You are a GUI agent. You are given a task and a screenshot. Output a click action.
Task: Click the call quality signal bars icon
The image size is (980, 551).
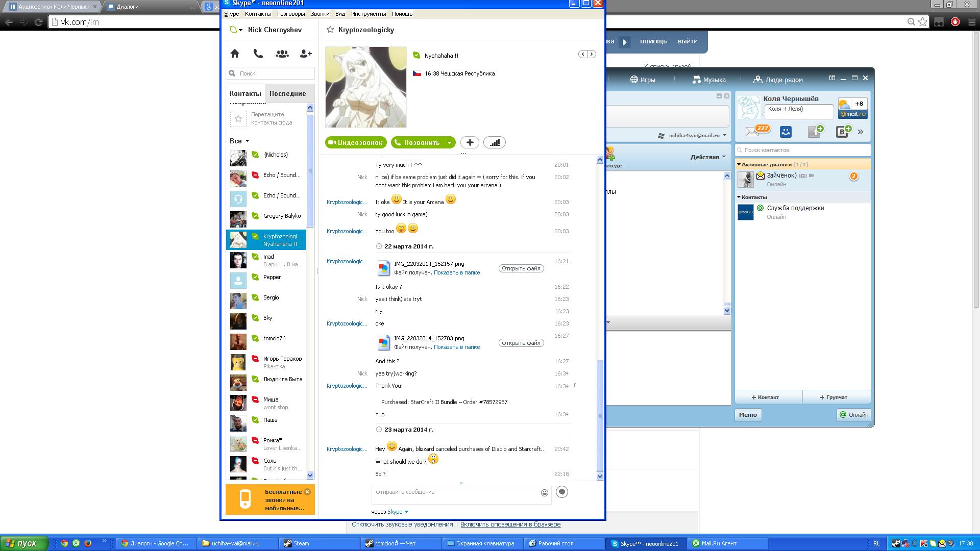(x=494, y=143)
